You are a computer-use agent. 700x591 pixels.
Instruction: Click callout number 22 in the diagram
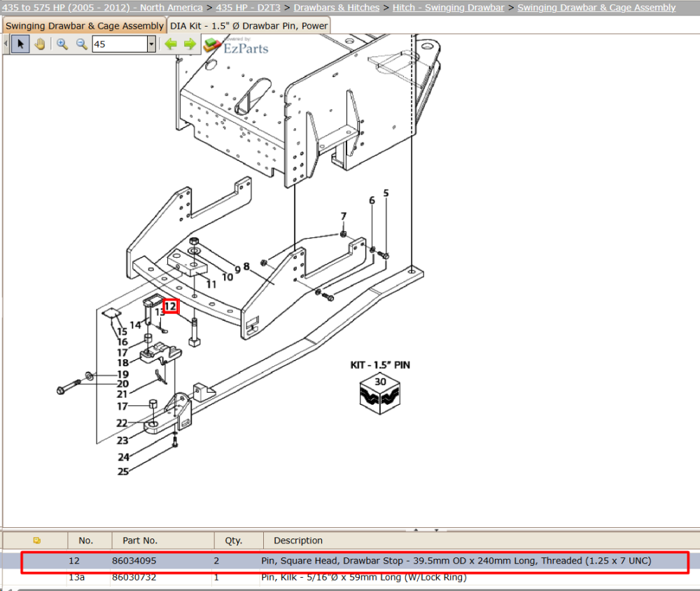pyautogui.click(x=122, y=423)
